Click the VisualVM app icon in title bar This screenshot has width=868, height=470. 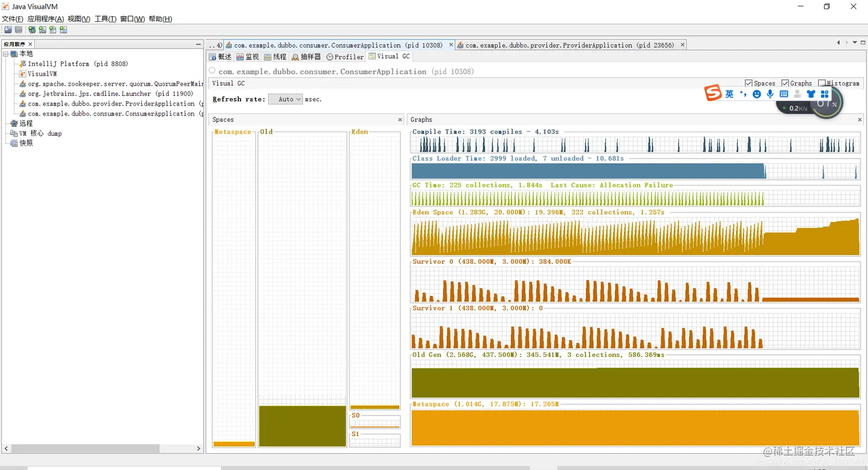pyautogui.click(x=6, y=6)
